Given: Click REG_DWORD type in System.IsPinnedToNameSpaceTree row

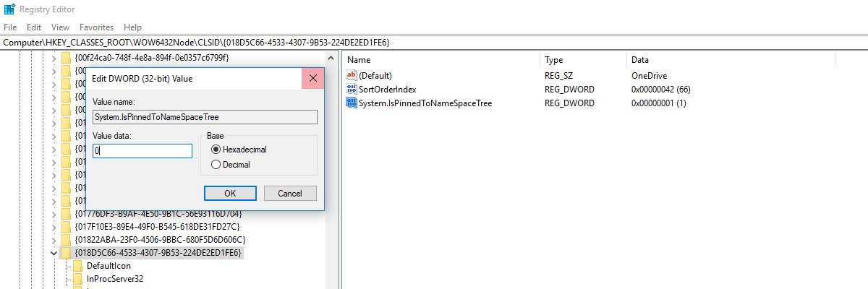Looking at the screenshot, I should click(x=569, y=103).
